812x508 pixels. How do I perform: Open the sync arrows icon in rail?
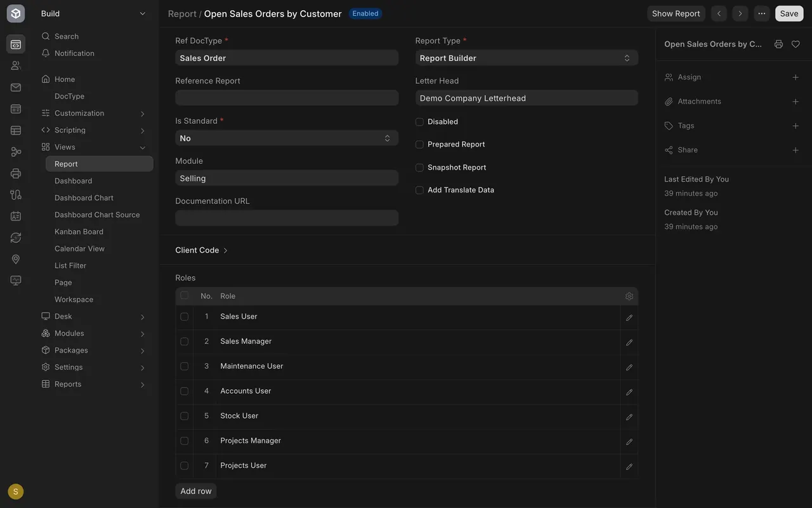coord(16,237)
